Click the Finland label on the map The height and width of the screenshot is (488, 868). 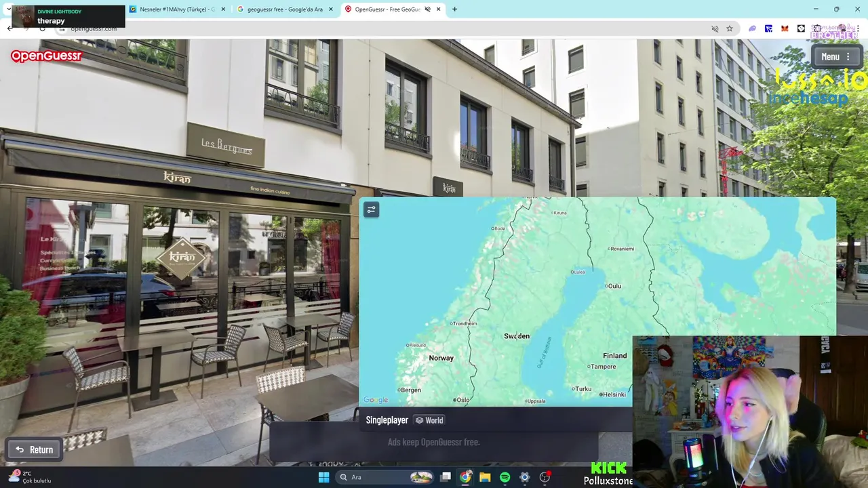(614, 356)
